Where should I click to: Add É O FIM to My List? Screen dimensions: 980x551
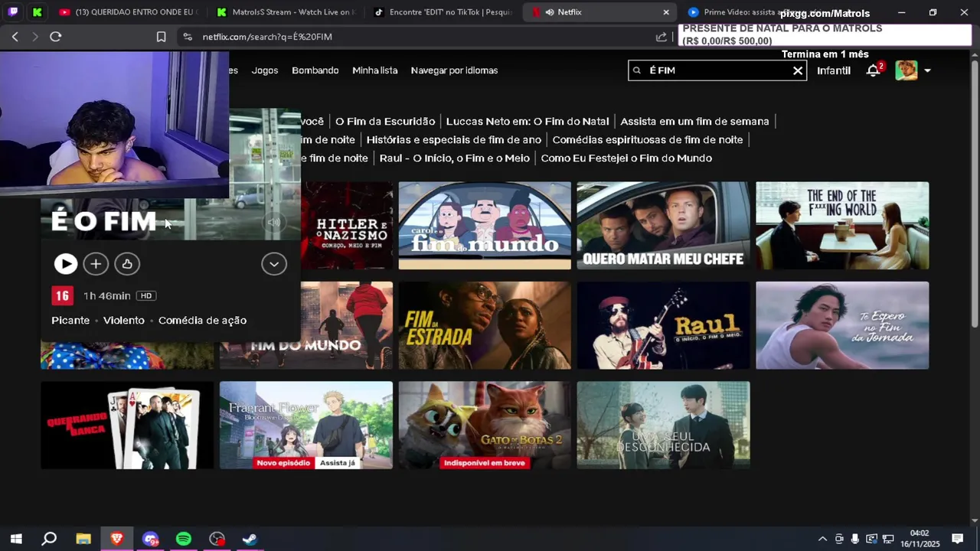coord(96,264)
